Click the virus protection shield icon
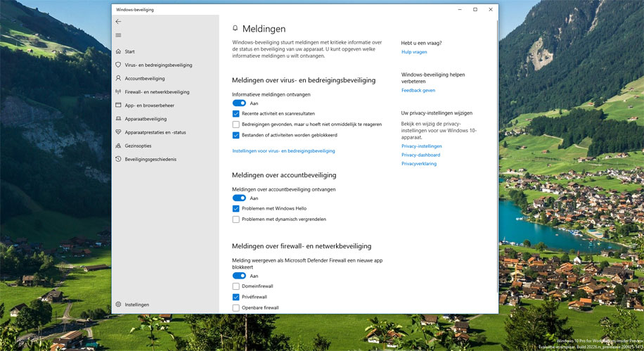644x351 pixels. pos(118,65)
